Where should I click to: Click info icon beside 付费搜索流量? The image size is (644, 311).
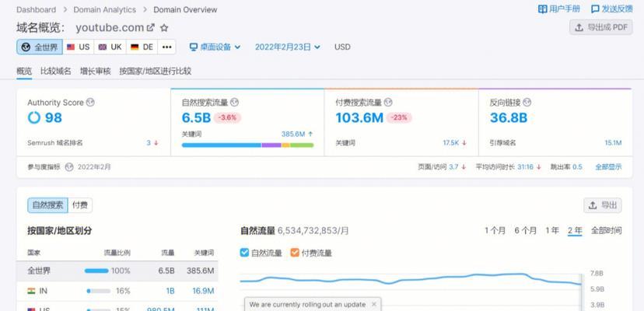[388, 103]
